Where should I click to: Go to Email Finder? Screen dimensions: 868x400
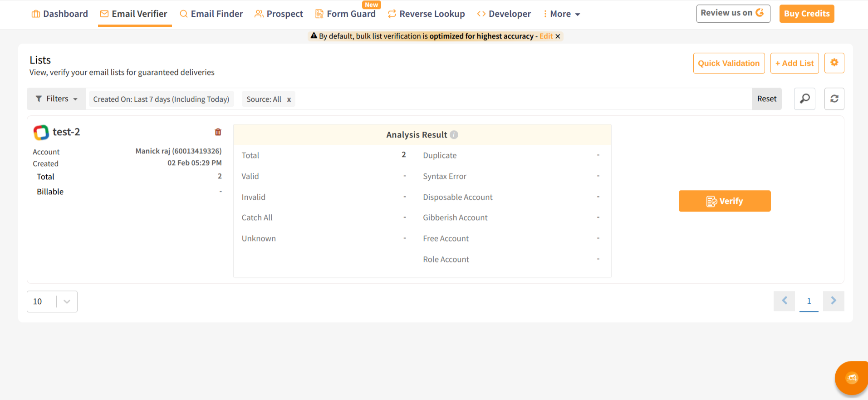211,14
